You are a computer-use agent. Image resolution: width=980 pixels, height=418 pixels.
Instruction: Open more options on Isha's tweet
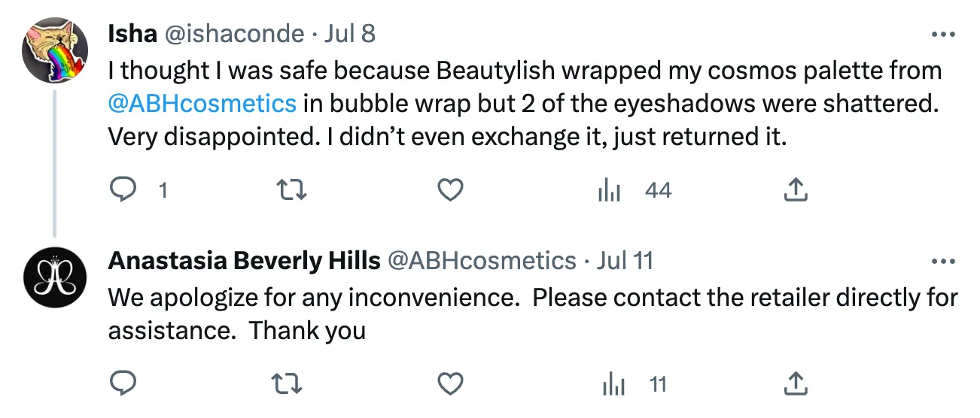click(x=943, y=34)
